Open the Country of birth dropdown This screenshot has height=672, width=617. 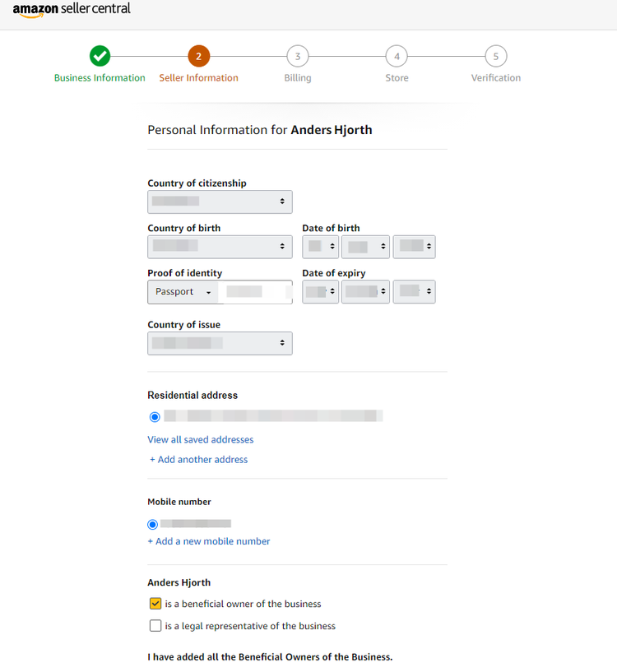[220, 247]
